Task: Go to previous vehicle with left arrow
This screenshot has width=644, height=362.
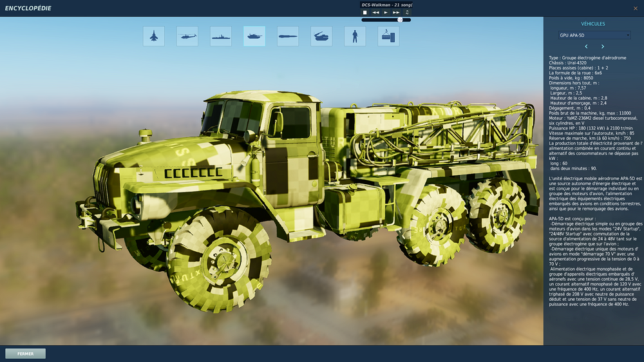Action: pos(586,46)
